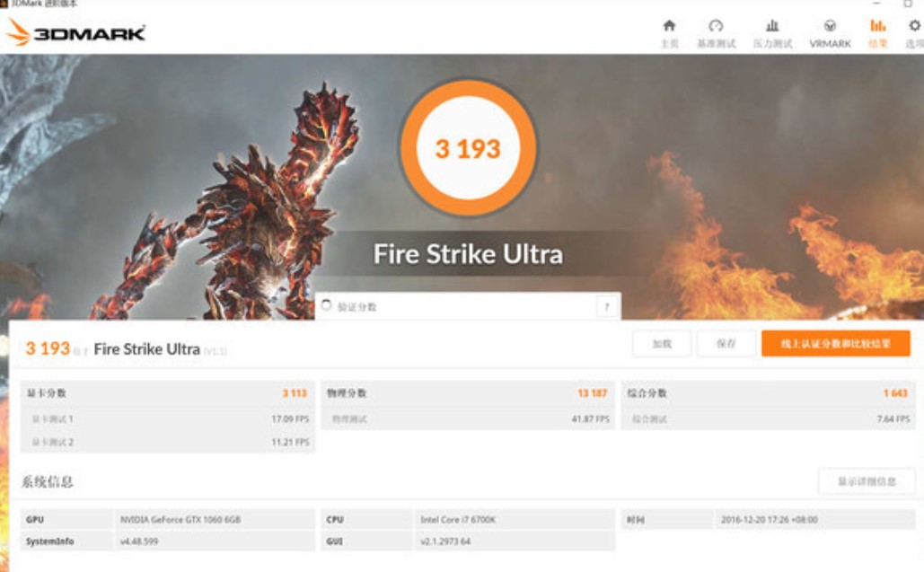The image size is (924, 572).
Task: Click the Intel Core i7 6700K value
Action: click(x=458, y=520)
